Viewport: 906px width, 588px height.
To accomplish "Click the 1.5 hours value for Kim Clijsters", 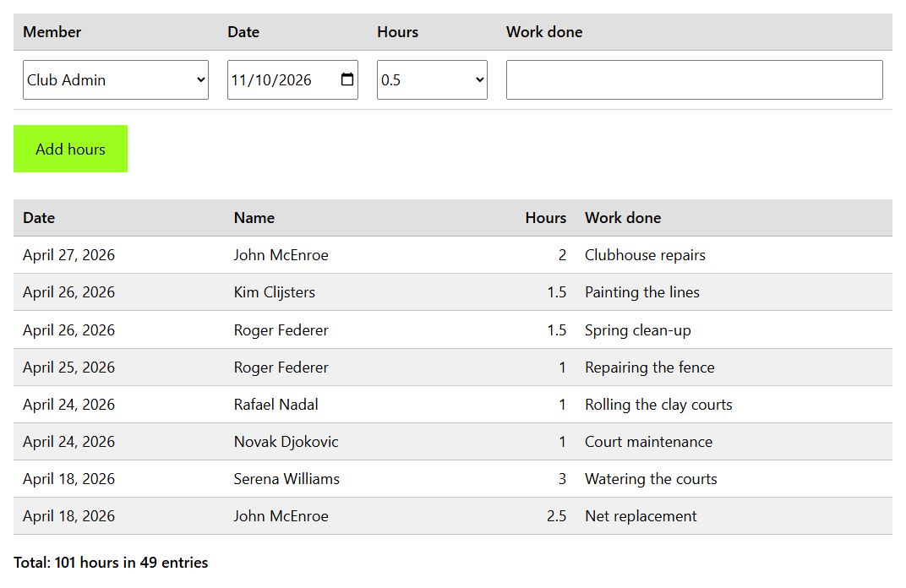I will tap(556, 292).
